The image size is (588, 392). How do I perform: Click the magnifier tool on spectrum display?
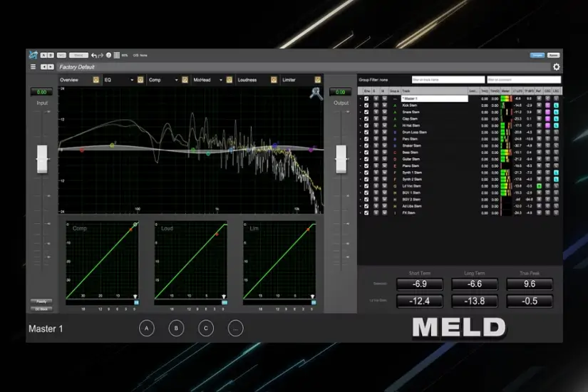click(x=316, y=93)
